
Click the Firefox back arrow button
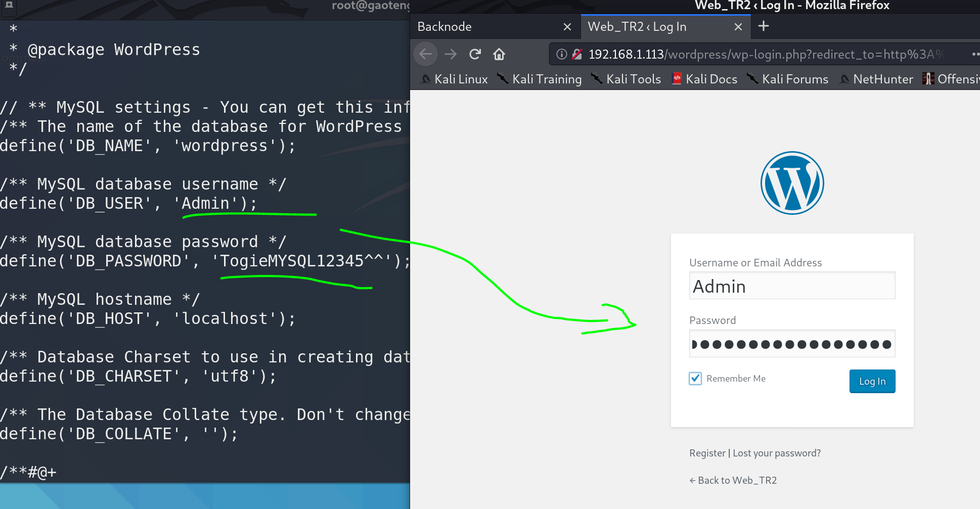[426, 54]
